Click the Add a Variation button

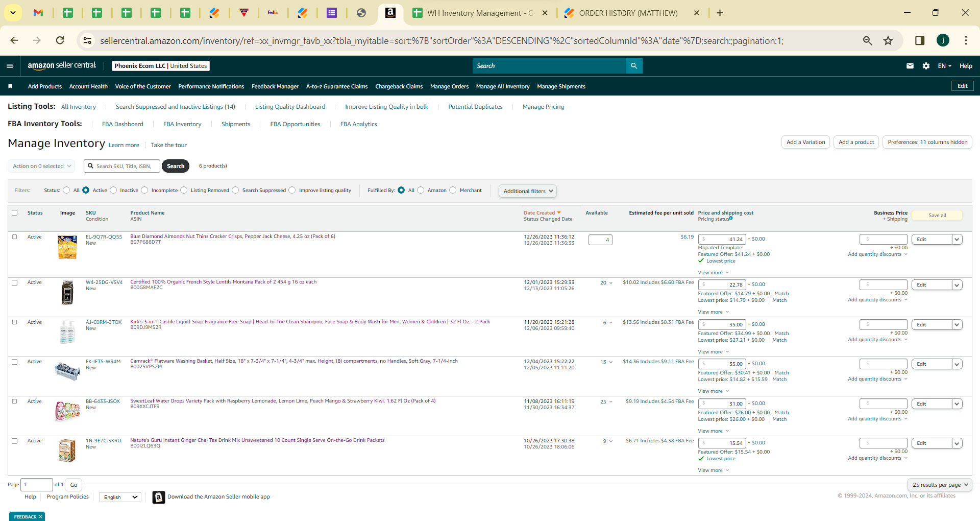(805, 142)
